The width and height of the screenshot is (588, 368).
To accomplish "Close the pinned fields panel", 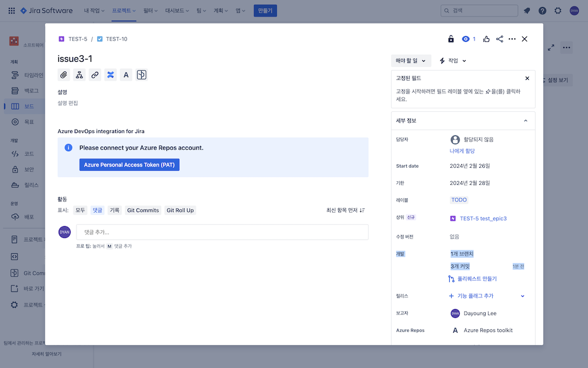I will tap(527, 78).
